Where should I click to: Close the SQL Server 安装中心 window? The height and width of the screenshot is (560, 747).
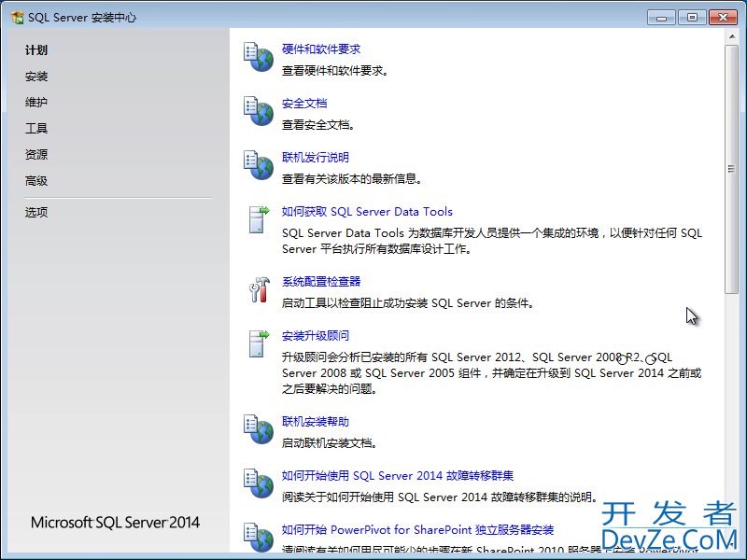(x=723, y=18)
